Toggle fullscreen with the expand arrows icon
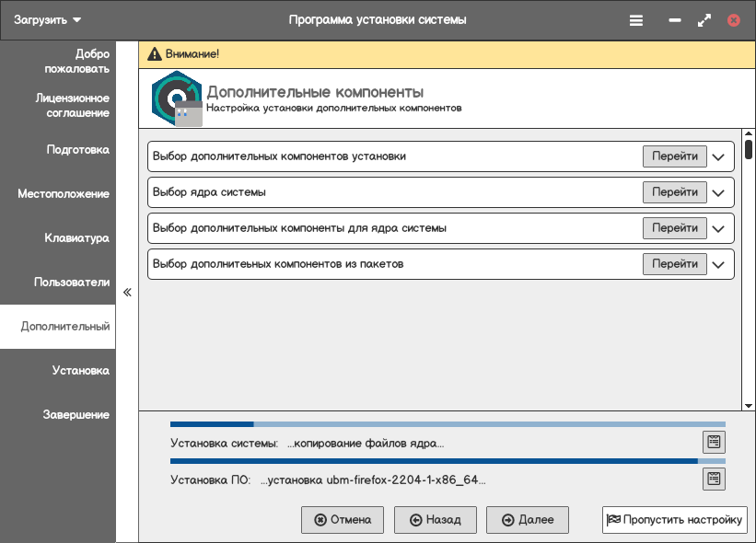 coord(704,19)
